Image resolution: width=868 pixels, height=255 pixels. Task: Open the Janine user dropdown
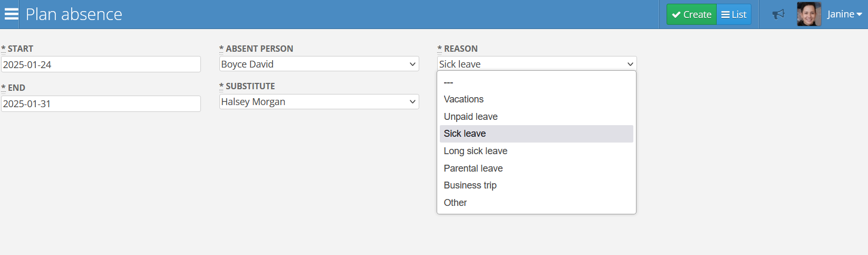[844, 14]
